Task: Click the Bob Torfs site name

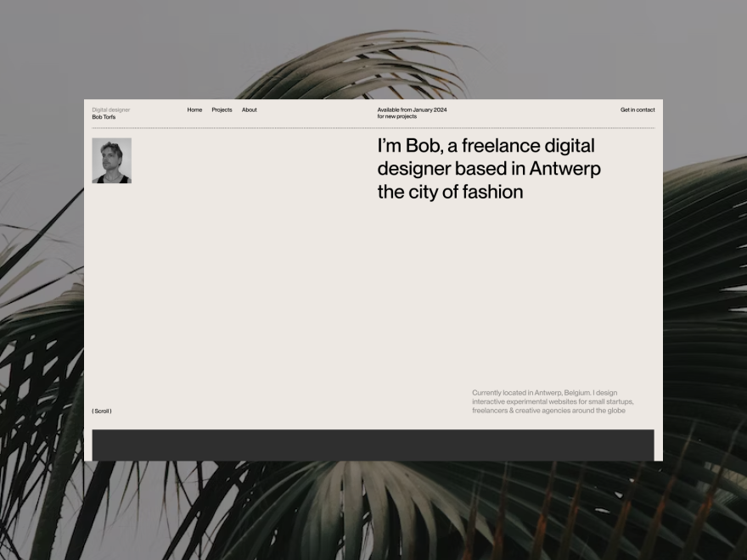Action: [104, 117]
